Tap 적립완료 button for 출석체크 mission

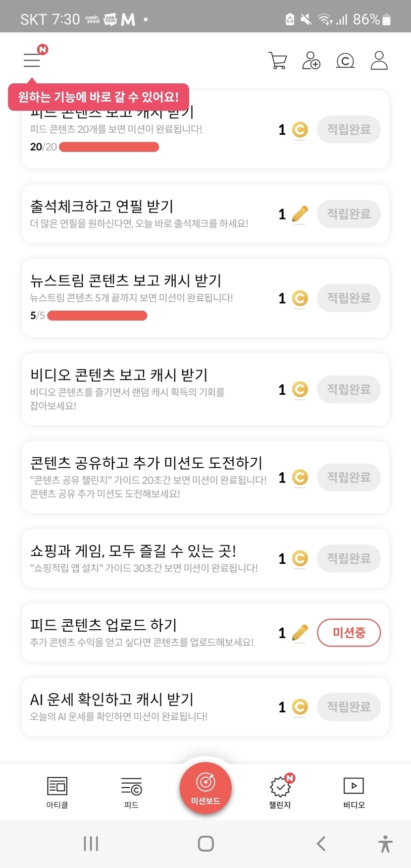point(349,214)
